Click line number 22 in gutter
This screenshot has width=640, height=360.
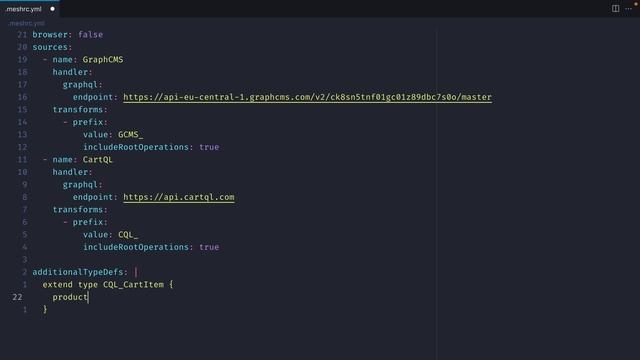(x=17, y=297)
